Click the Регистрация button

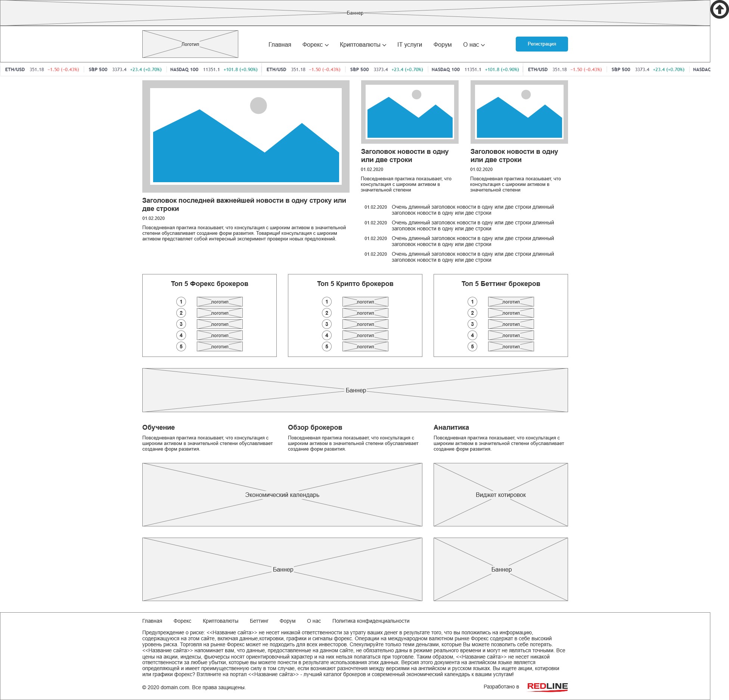(542, 44)
